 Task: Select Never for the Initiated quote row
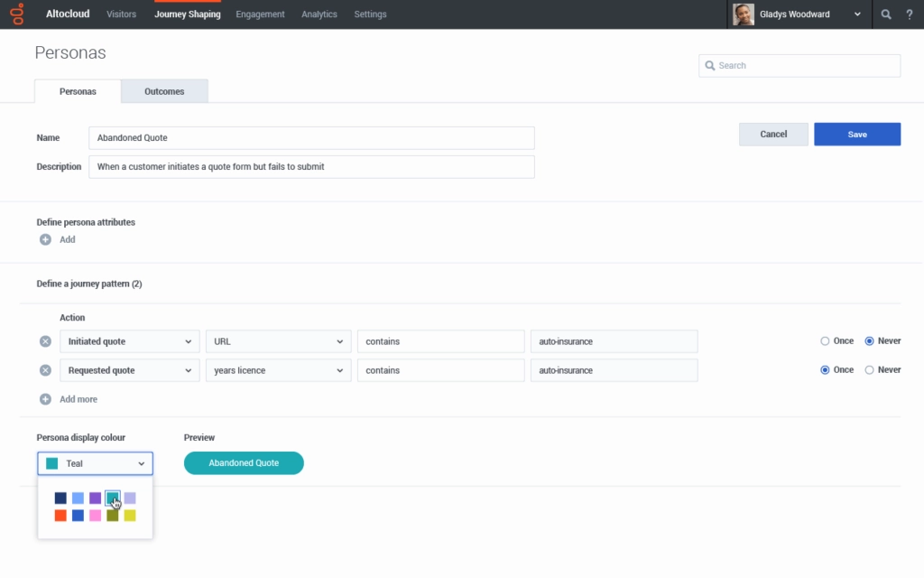(869, 340)
